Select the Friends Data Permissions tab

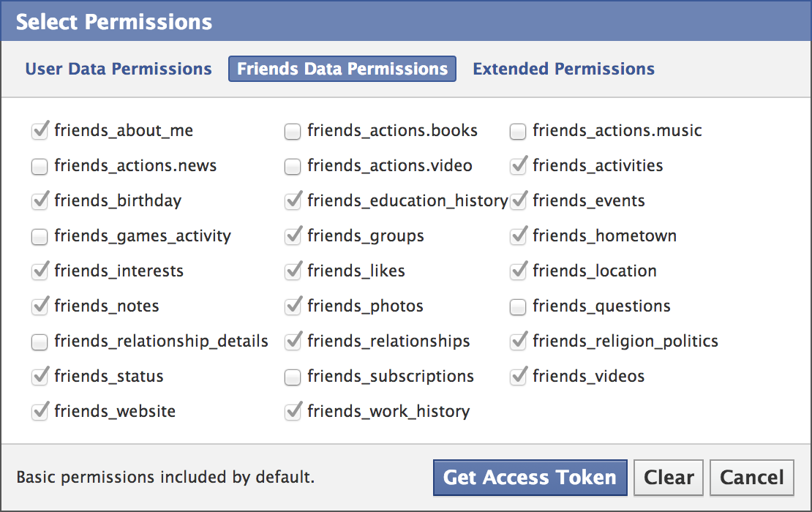tap(342, 69)
